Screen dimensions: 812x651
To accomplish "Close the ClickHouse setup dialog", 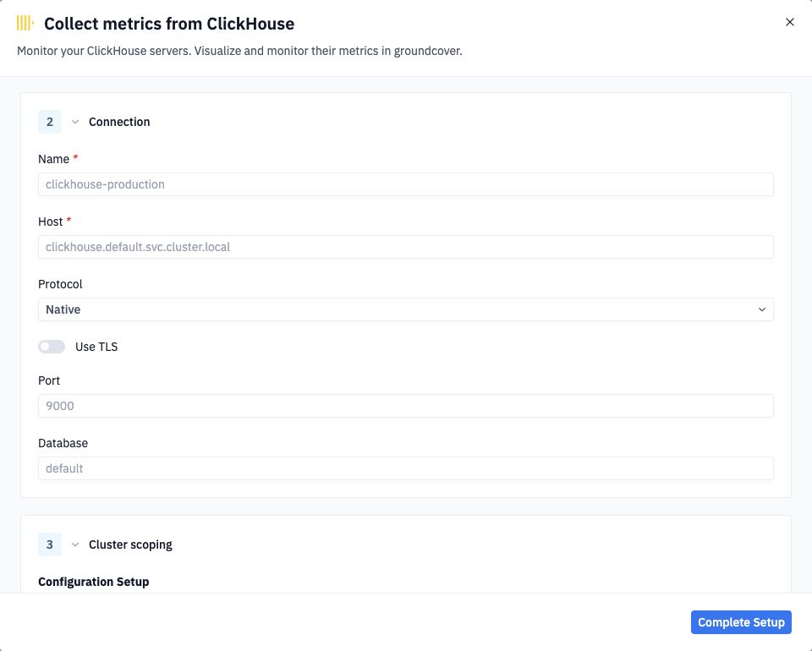I will click(x=789, y=22).
